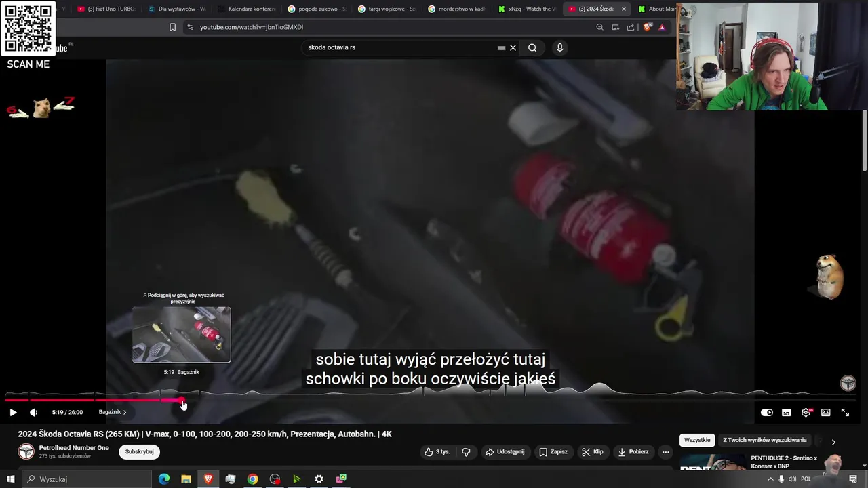Open Settings gear in taskbar
Screen dimensions: 868x488
pos(319,479)
